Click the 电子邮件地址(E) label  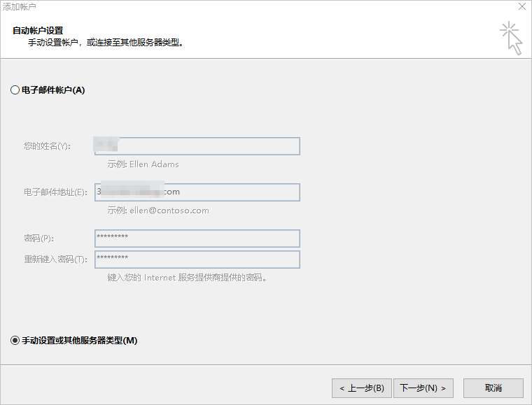(x=55, y=192)
